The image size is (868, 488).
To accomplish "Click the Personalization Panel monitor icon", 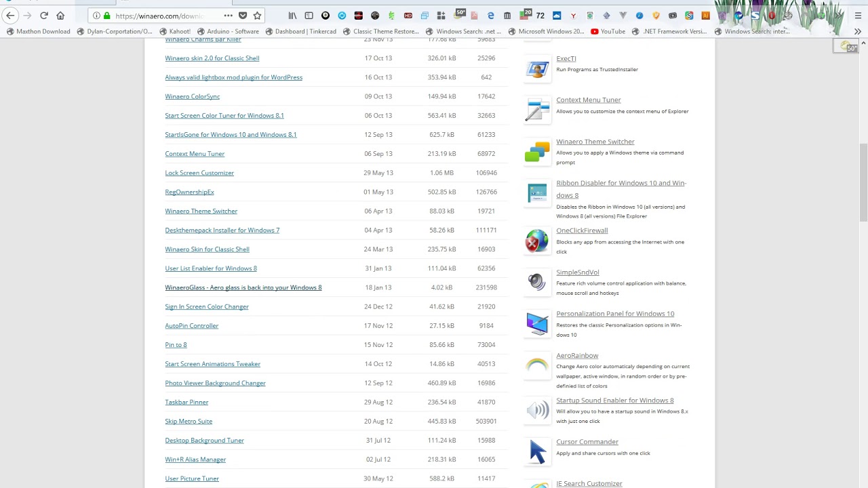I will pyautogui.click(x=537, y=324).
